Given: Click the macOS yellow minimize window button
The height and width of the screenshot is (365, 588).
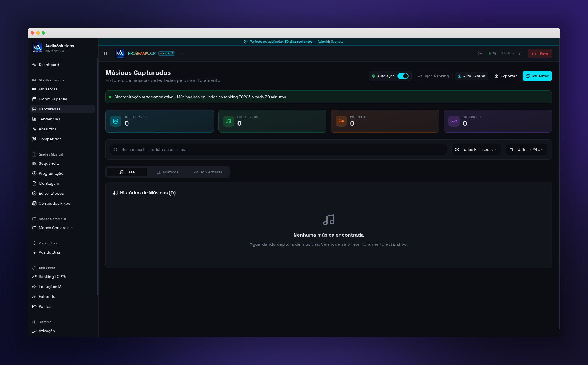Looking at the screenshot, I should (x=38, y=33).
